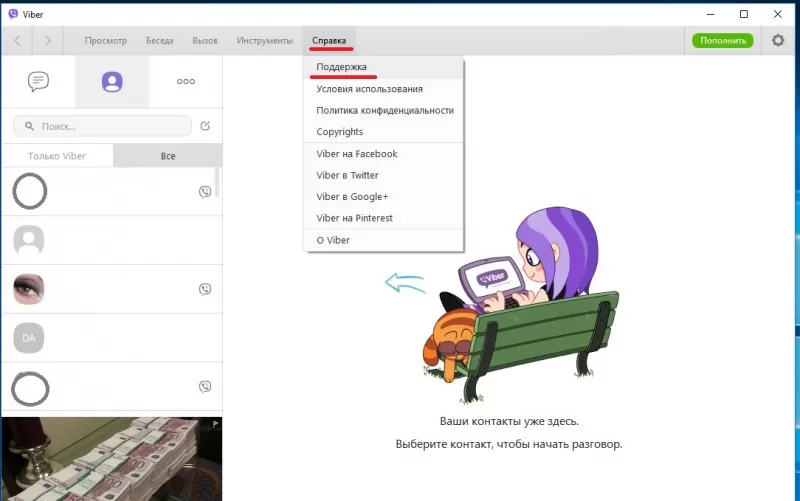Click Viber badge beside eye avatar contact

point(205,289)
